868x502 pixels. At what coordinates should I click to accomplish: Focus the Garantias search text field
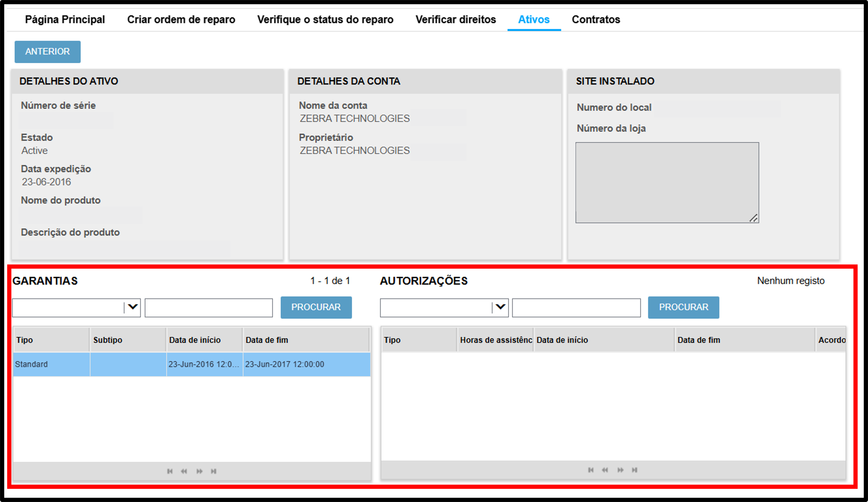click(209, 307)
